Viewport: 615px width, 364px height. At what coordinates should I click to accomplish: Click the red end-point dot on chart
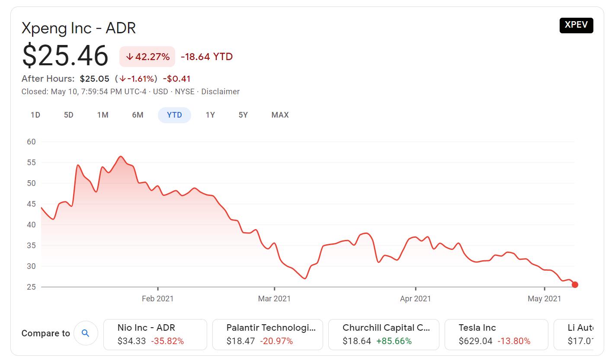575,284
